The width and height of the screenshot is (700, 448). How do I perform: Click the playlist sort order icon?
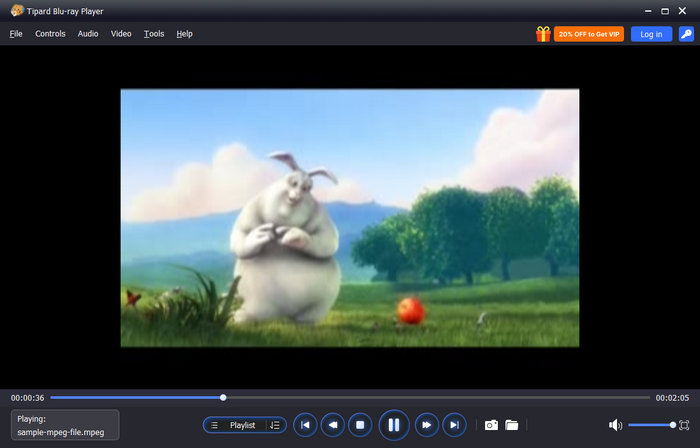(x=275, y=425)
